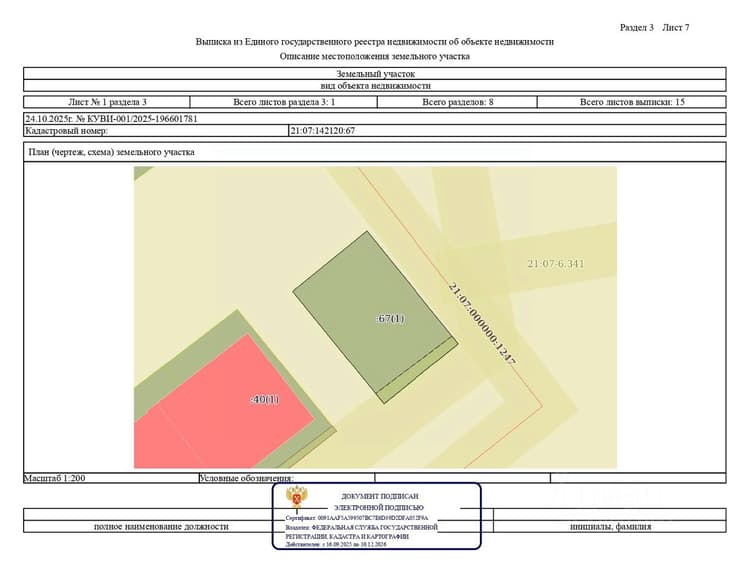The height and width of the screenshot is (580, 750).
Task: Click 'ДОКУМЕНТ ПОДПИСАН' signature stamp heading
Action: click(x=380, y=496)
